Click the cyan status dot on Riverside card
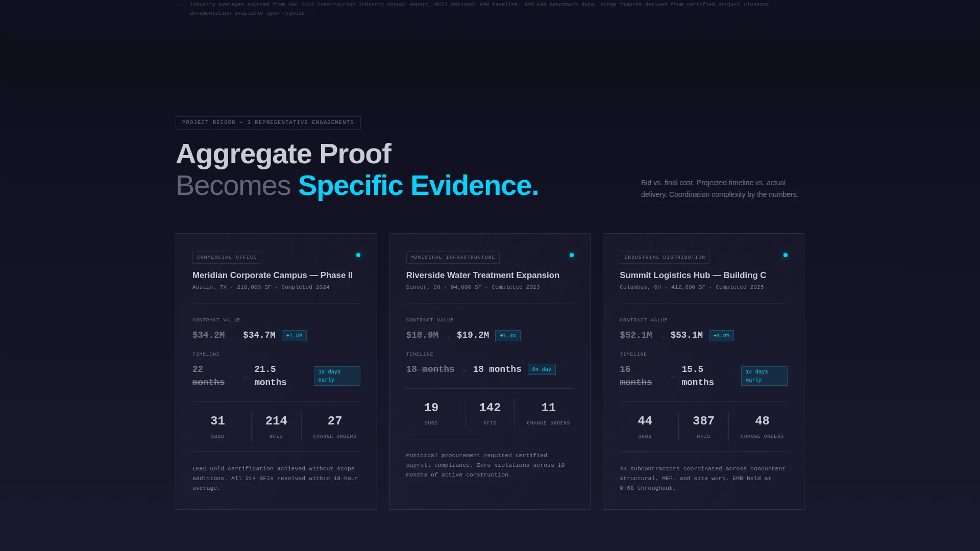 coord(572,255)
